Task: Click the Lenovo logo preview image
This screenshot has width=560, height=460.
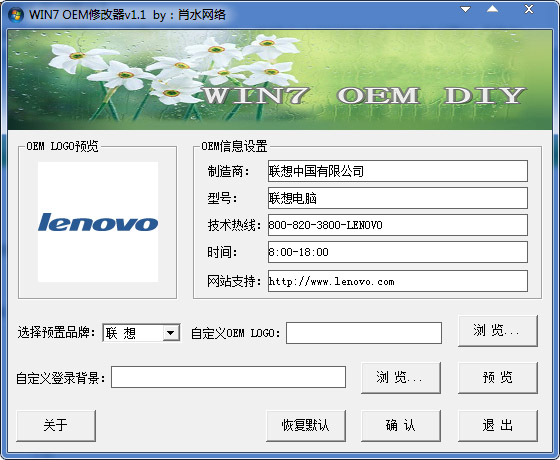Action: coord(98,222)
